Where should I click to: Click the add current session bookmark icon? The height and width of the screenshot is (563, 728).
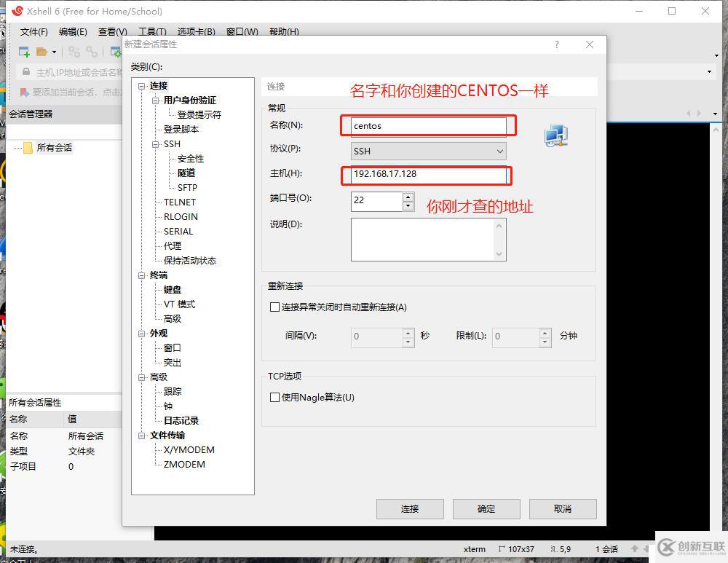(x=24, y=92)
